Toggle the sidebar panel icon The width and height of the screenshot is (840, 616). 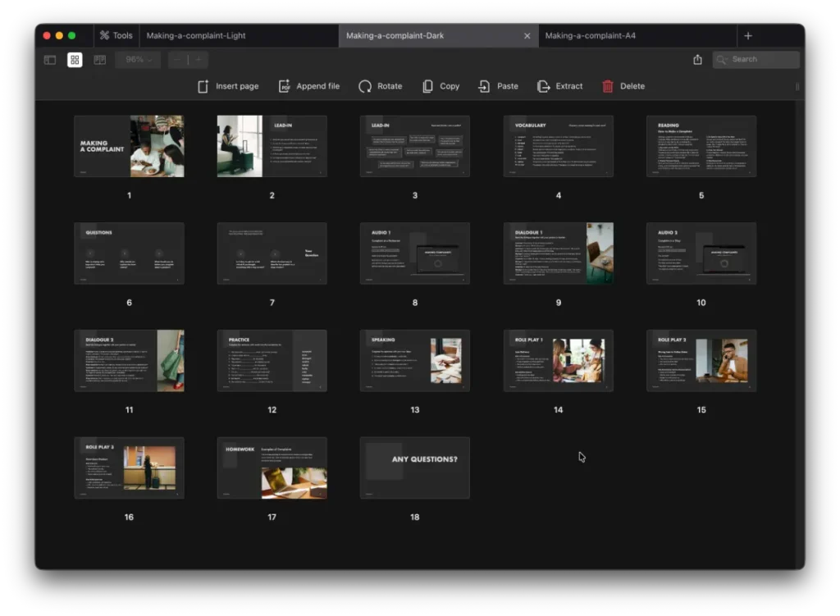tap(49, 59)
